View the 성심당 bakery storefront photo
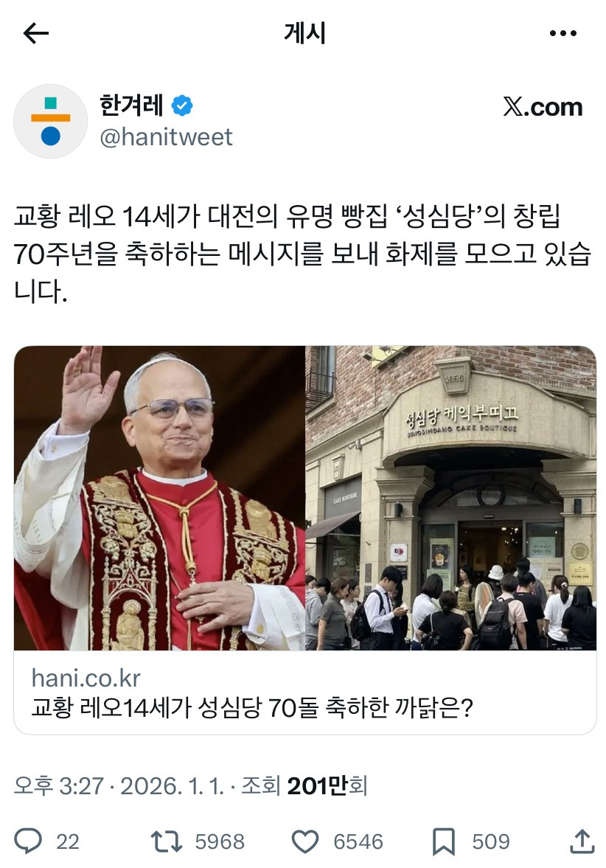606x868 pixels. coord(450,498)
